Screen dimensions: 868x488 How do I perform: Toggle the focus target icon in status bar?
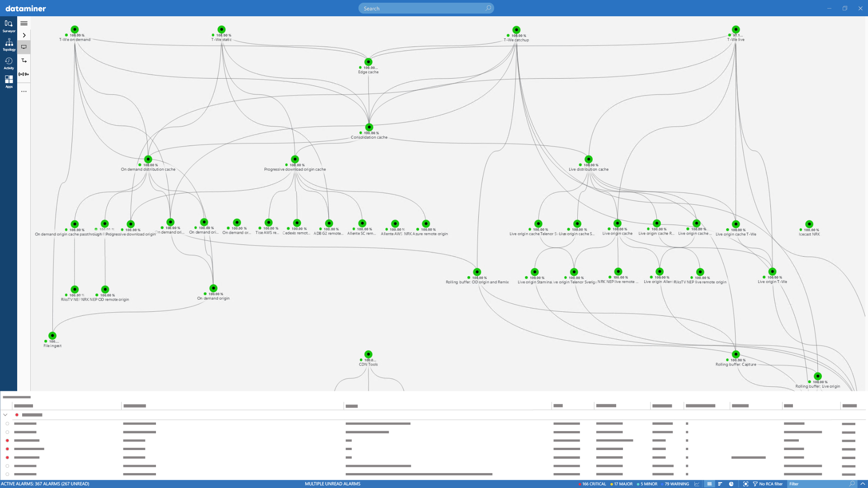[x=745, y=484]
